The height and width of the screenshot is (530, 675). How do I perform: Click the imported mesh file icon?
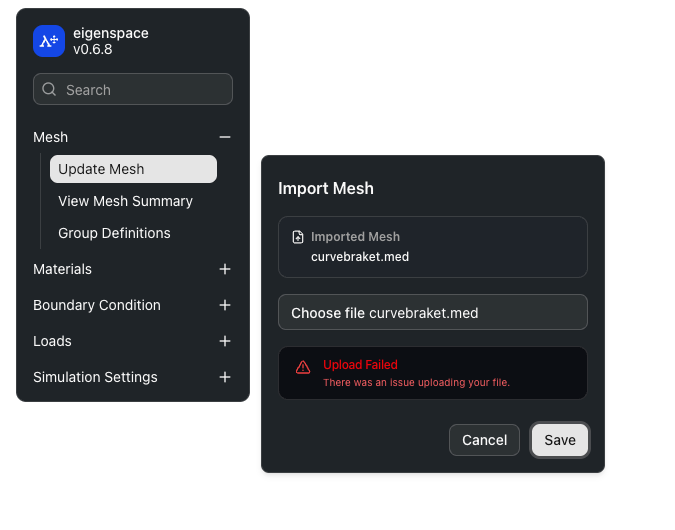[x=298, y=237]
